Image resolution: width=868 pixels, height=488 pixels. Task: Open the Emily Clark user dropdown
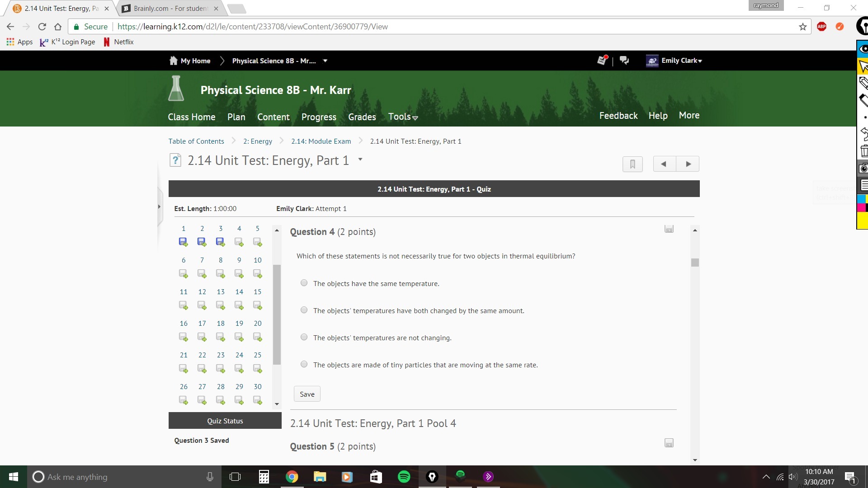coord(681,61)
